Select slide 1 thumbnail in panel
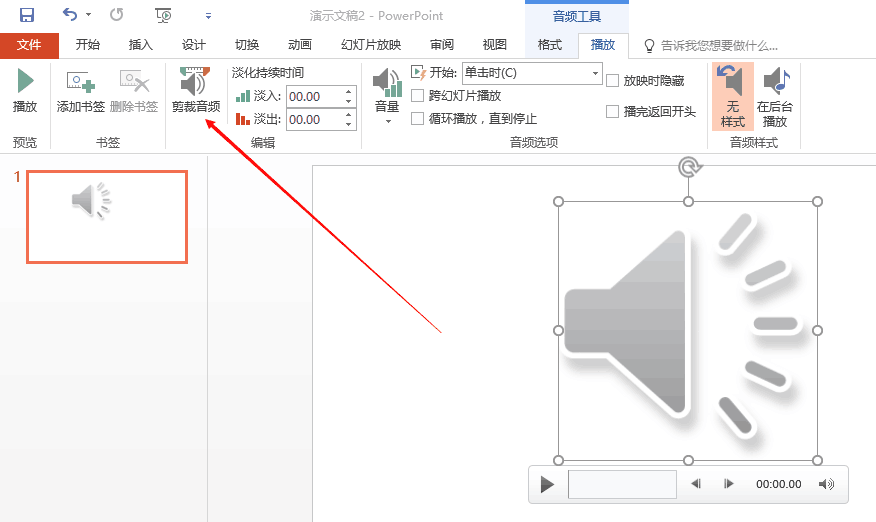 107,217
